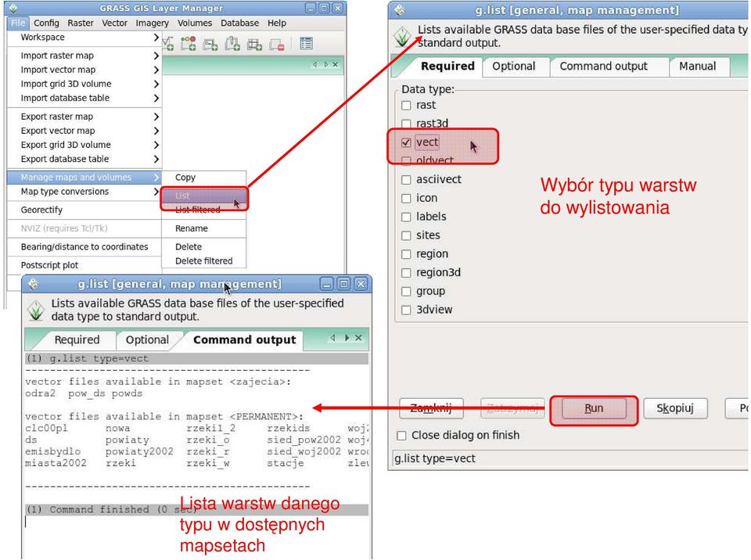
Task: Expand the Export vector map submenu
Action: (x=156, y=131)
